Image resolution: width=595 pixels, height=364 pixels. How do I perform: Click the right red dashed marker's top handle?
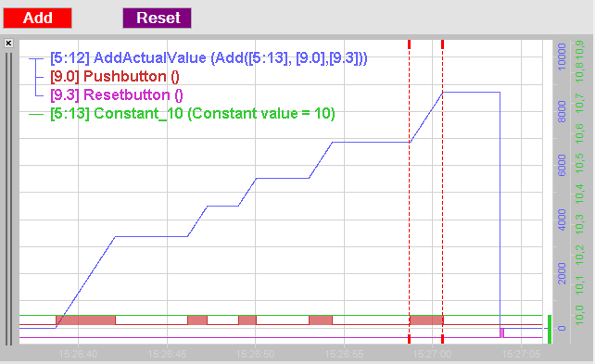coord(442,44)
